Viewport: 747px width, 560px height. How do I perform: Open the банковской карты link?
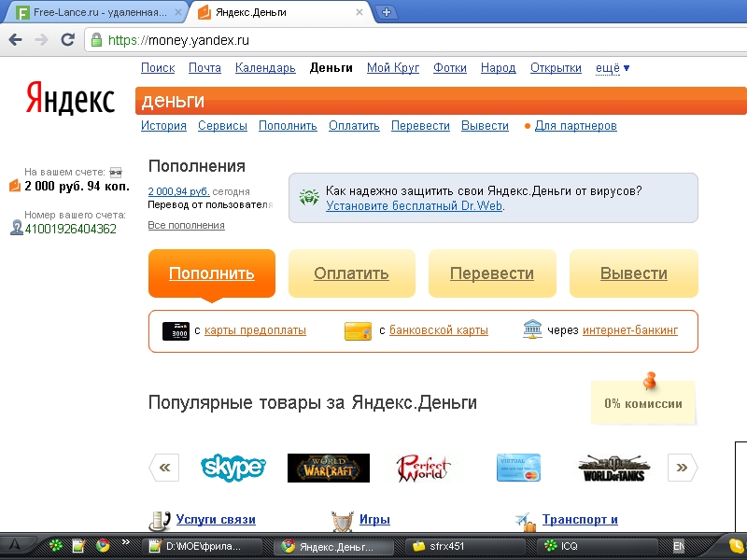point(439,330)
